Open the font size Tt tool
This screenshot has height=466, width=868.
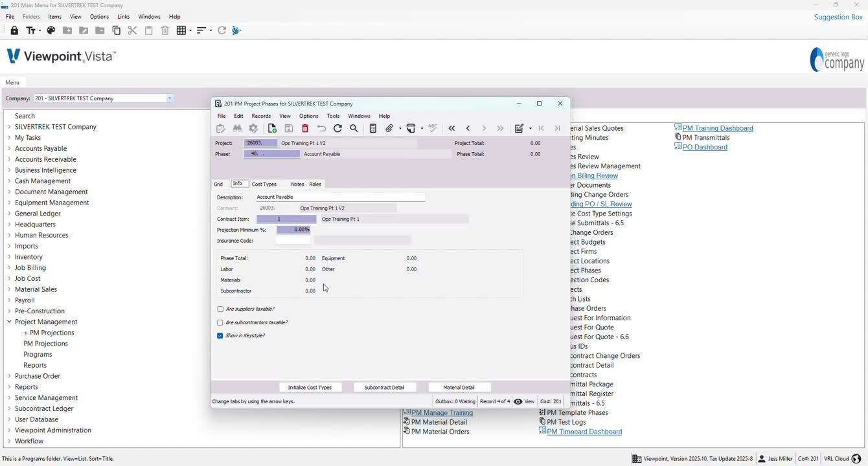coord(30,30)
